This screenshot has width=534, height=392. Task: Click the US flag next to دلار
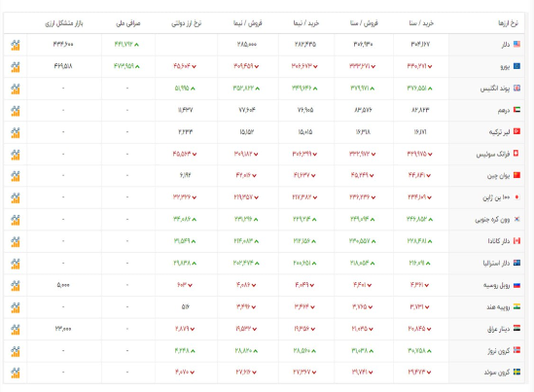pos(516,44)
